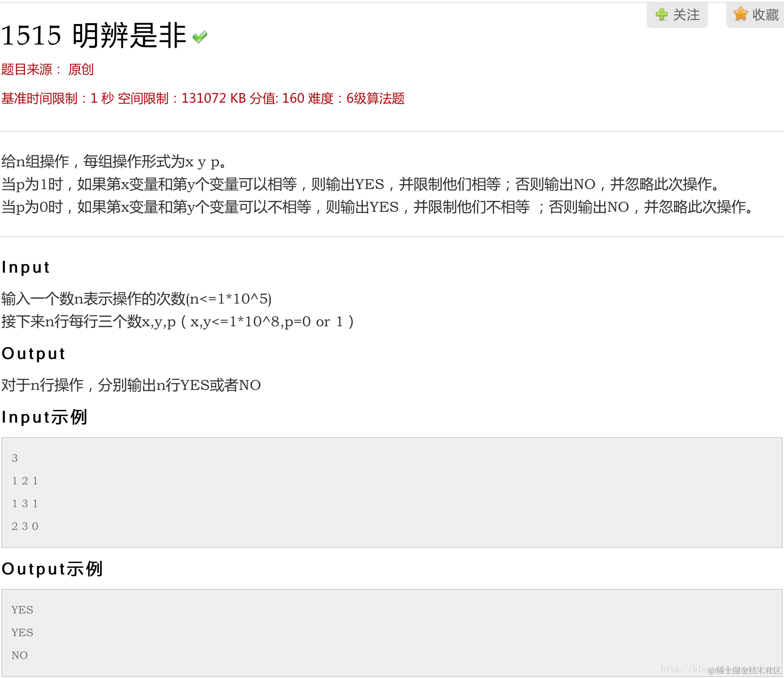Click the Output示例 heading

point(52,569)
